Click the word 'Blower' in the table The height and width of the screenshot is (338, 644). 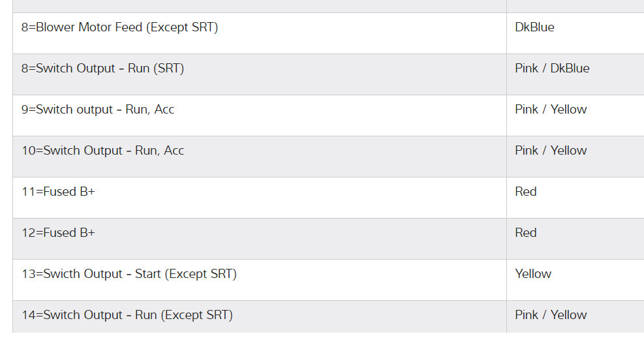pos(55,27)
